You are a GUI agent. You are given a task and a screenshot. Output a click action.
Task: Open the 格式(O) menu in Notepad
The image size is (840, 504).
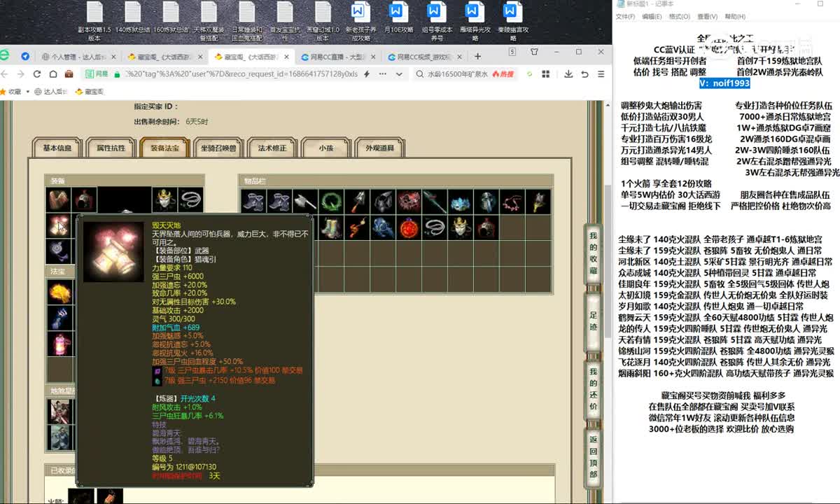(679, 16)
